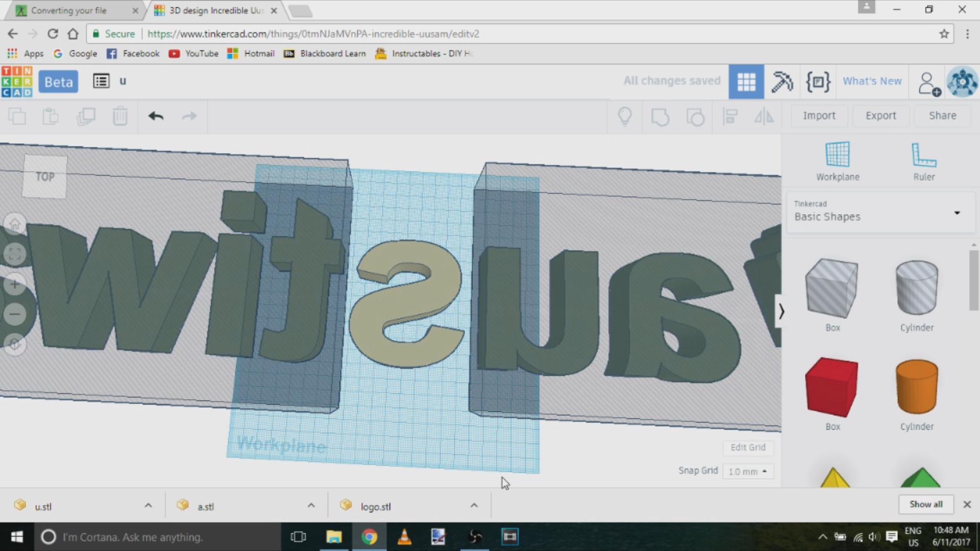This screenshot has width=980, height=551.
Task: Expand the Basic Shapes dropdown
Action: (x=957, y=213)
